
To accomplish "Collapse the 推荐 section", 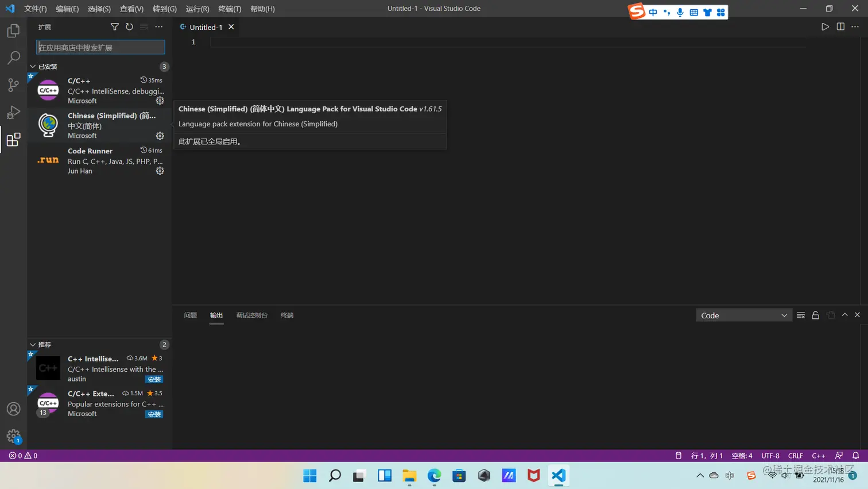I will click(100, 345).
